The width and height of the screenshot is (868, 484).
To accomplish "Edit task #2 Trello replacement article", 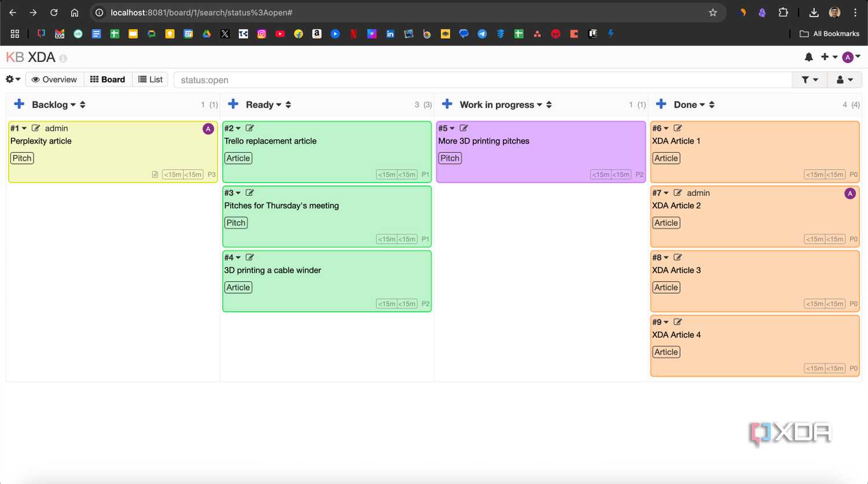I will tap(250, 128).
